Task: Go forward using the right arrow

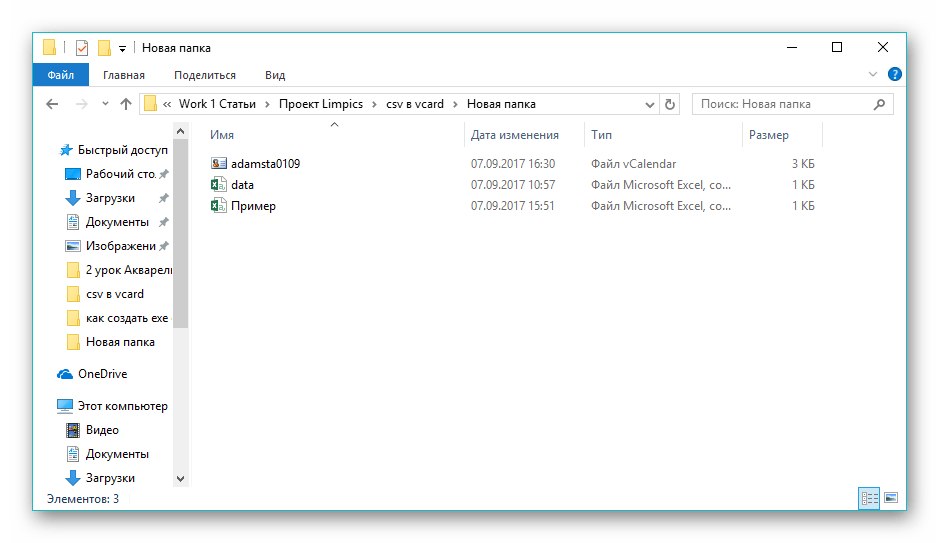Action: 81,104
